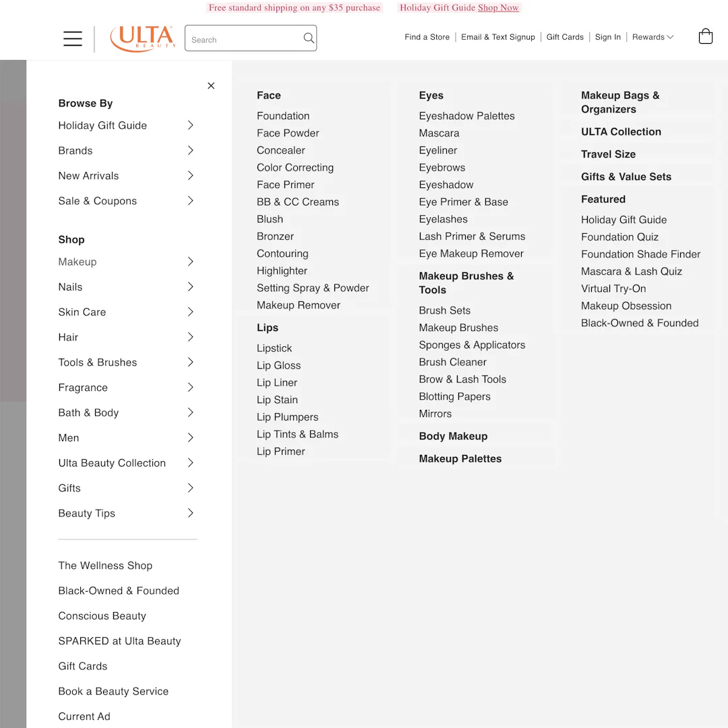Click the ULTA logo
This screenshot has height=728, width=728.
click(x=142, y=38)
